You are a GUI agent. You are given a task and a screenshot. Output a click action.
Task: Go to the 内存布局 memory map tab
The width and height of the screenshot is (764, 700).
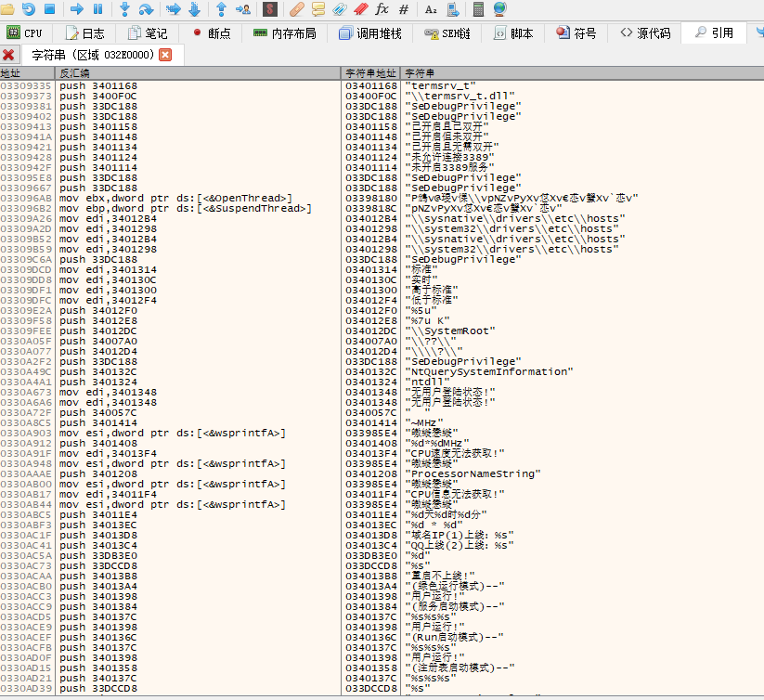click(285, 33)
